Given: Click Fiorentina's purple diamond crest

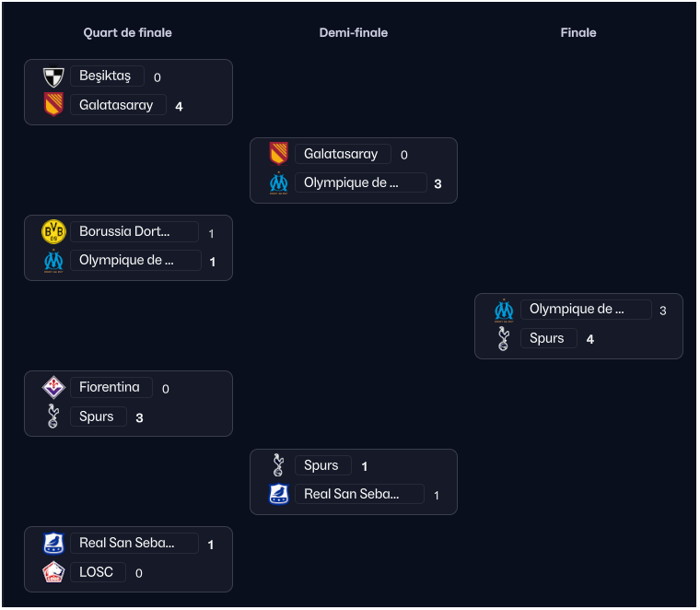Looking at the screenshot, I should (53, 387).
